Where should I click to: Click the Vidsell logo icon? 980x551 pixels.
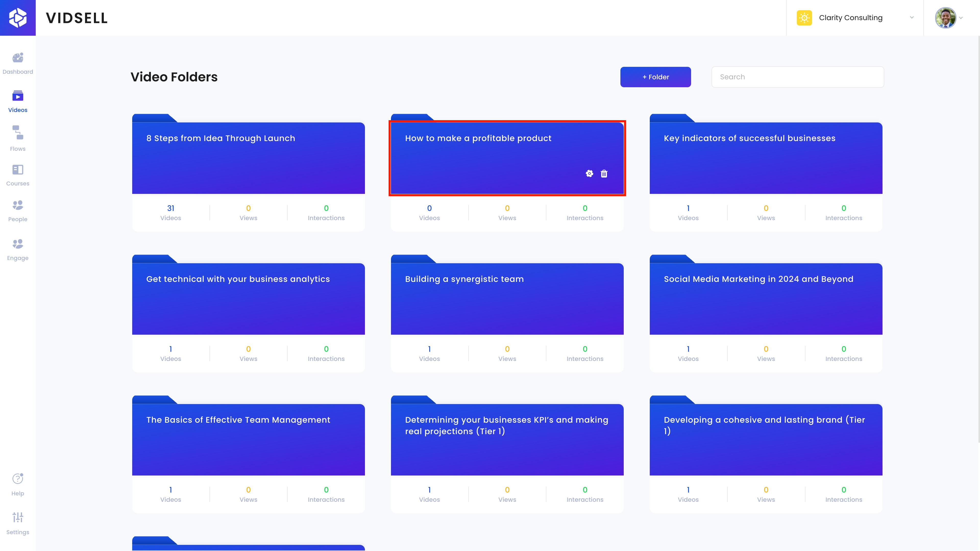tap(18, 18)
